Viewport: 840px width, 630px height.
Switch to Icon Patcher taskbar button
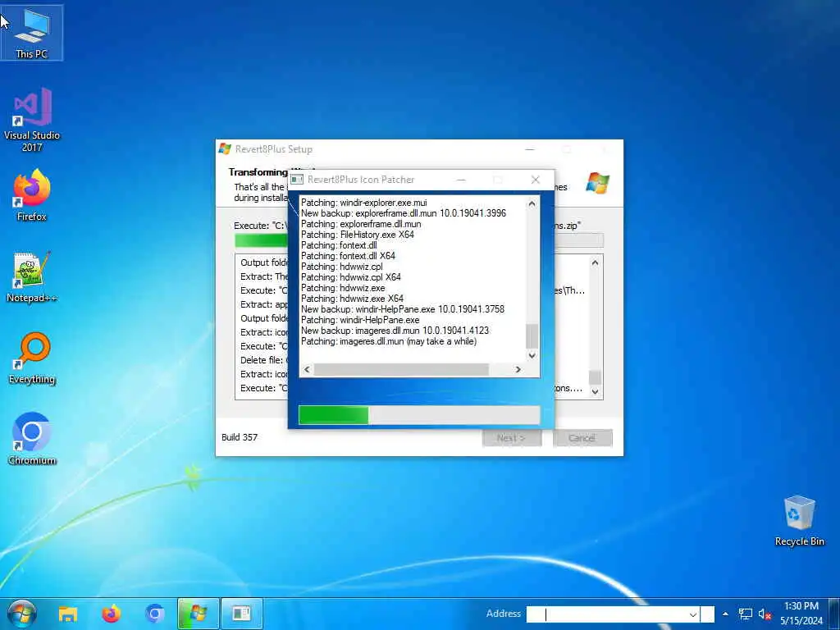pos(242,614)
